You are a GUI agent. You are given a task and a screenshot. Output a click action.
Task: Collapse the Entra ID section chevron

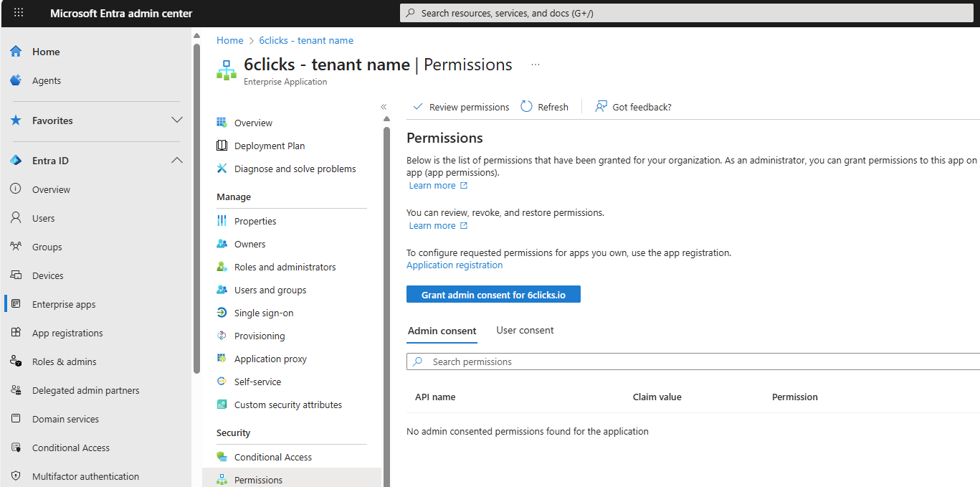tap(177, 161)
